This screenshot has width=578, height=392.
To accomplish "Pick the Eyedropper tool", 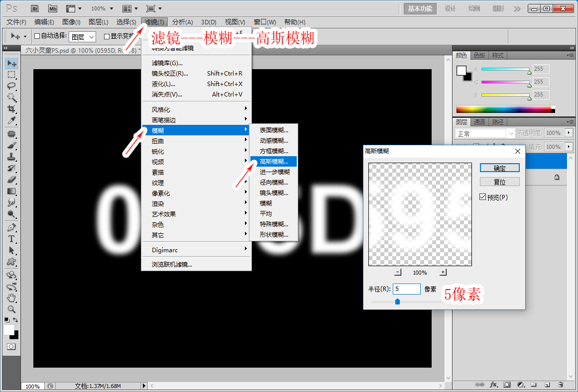I will pos(11,121).
